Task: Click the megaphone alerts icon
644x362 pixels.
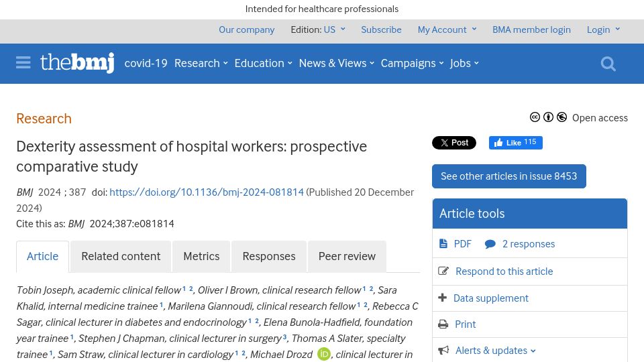Action: coord(443,351)
